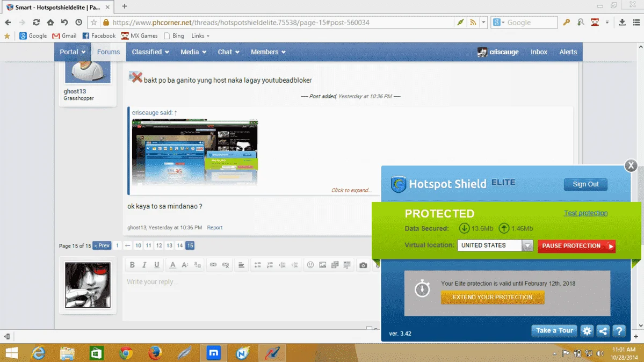Open a new browser tab

[x=125, y=6]
